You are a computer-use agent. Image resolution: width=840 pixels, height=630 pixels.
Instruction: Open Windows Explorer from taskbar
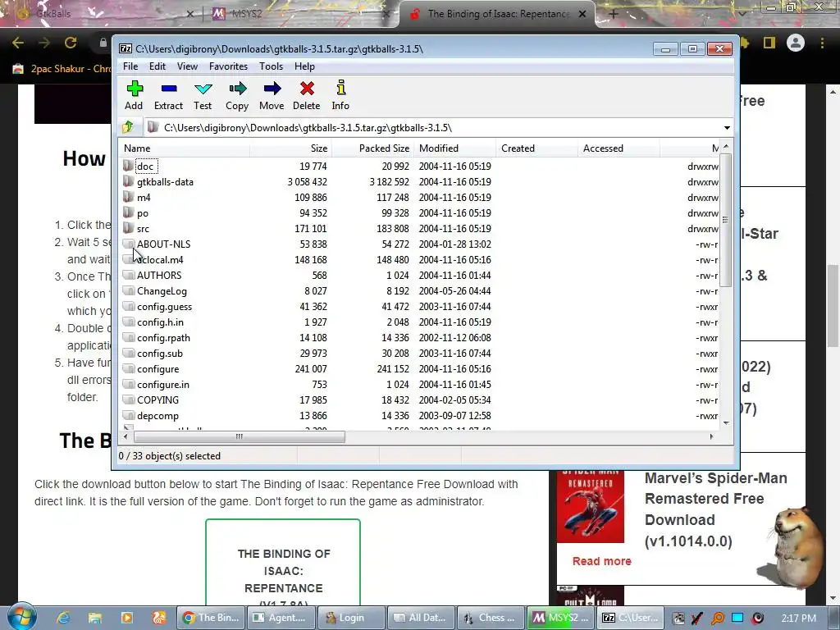pos(95,618)
